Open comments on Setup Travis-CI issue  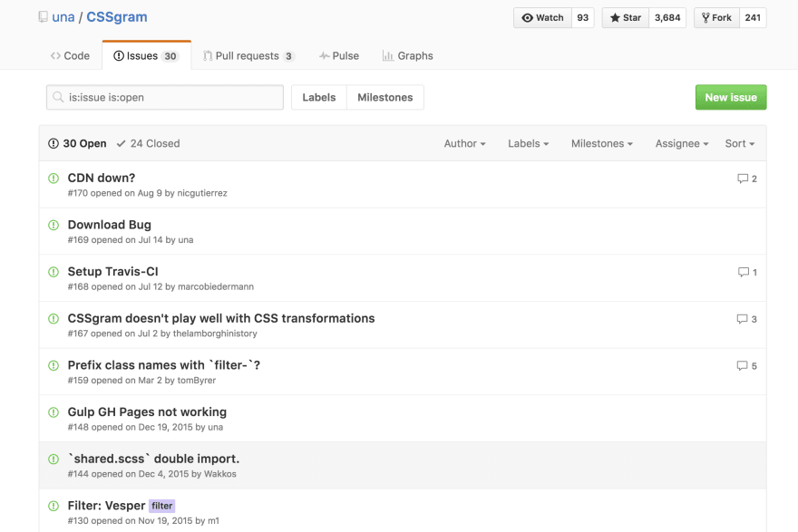[x=747, y=272]
